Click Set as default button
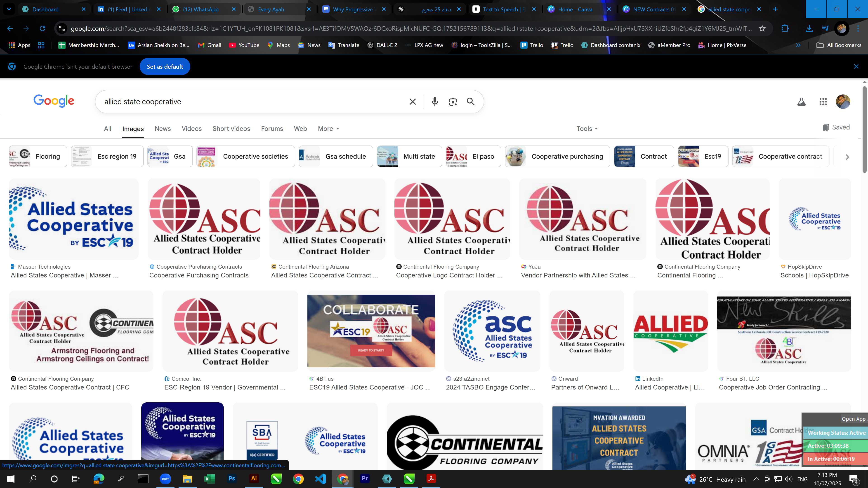868x488 pixels. [x=165, y=67]
